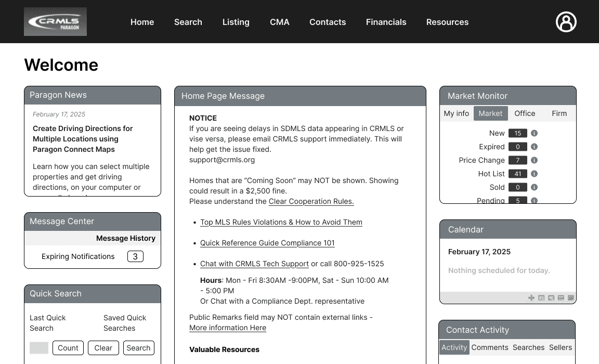
Task: Show info for Price Change
Action: pos(534,160)
